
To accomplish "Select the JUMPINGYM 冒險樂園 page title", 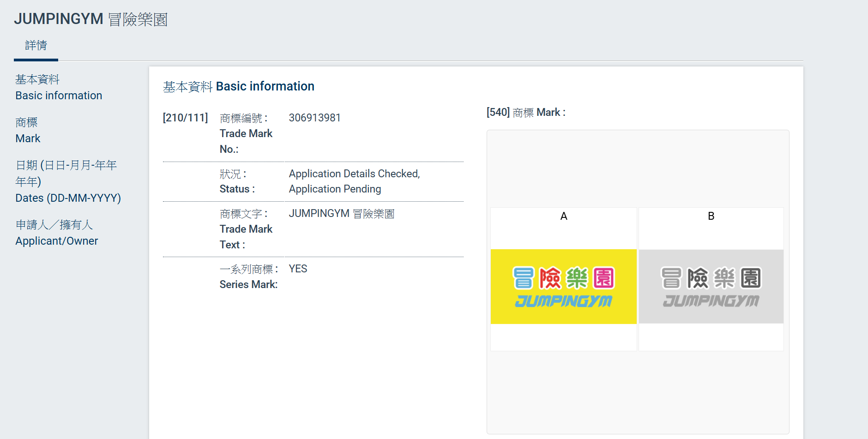I will 91,18.
